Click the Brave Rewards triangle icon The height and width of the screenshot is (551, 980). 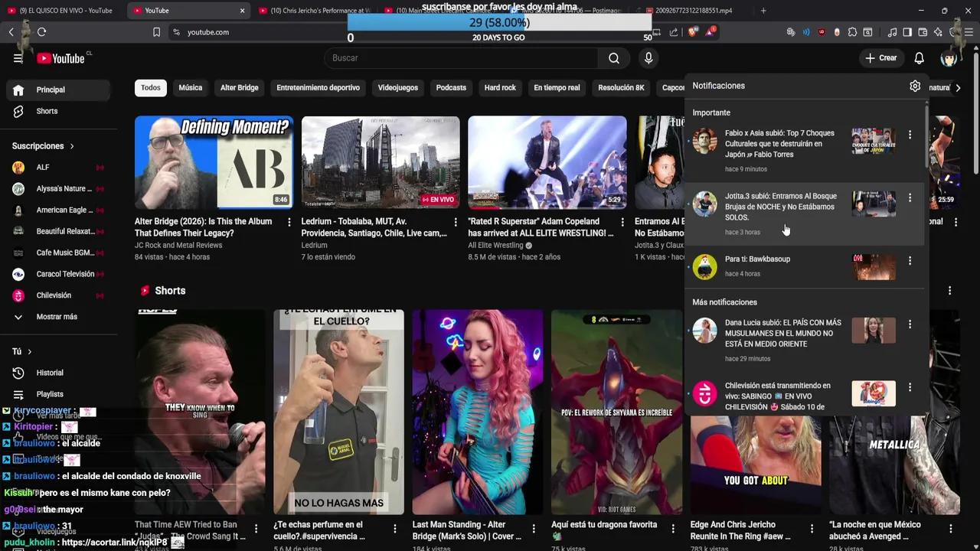[710, 32]
